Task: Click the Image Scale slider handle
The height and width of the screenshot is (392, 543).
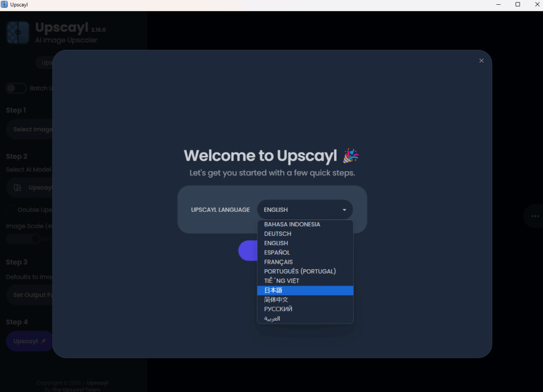Action: 36,239
